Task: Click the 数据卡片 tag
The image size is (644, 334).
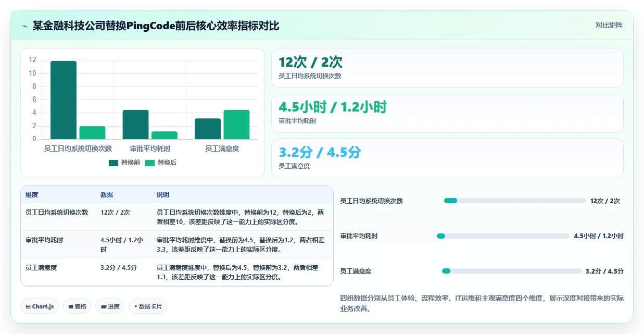Action: coord(148,306)
